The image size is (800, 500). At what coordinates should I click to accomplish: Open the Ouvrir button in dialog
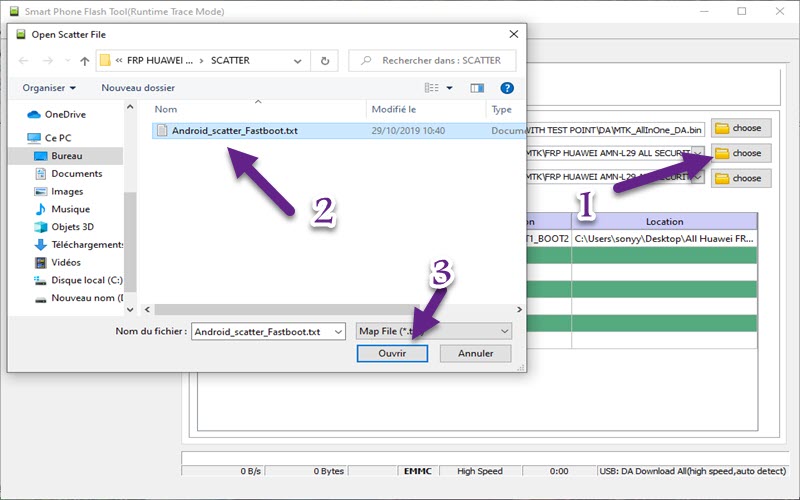(x=392, y=354)
